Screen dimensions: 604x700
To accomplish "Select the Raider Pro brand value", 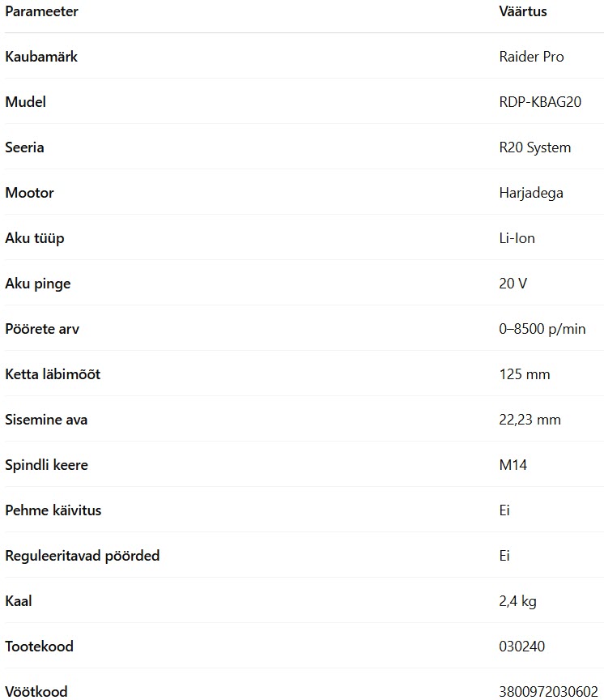I will pyautogui.click(x=531, y=57).
